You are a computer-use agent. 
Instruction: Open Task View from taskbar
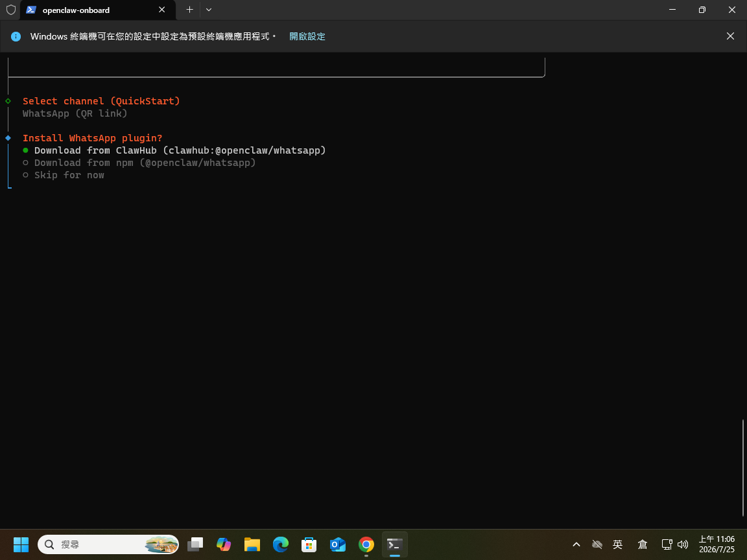pos(195,544)
